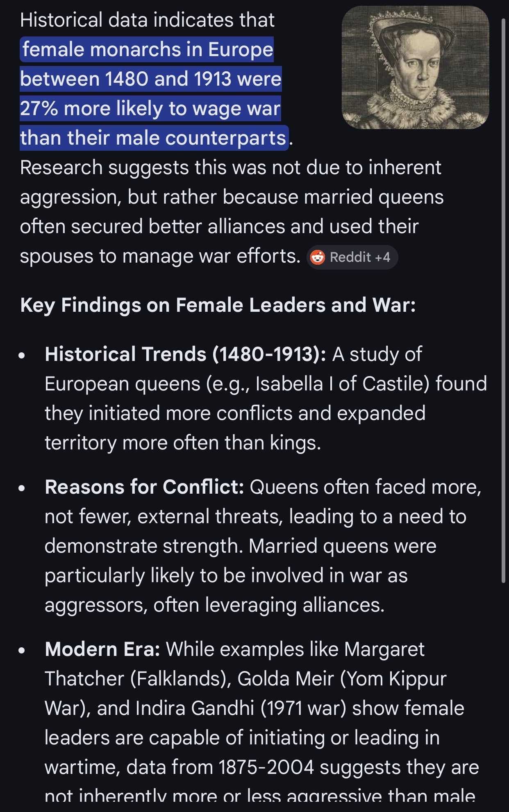
Task: Tap the bullet point before Modern Era
Action: [22, 650]
